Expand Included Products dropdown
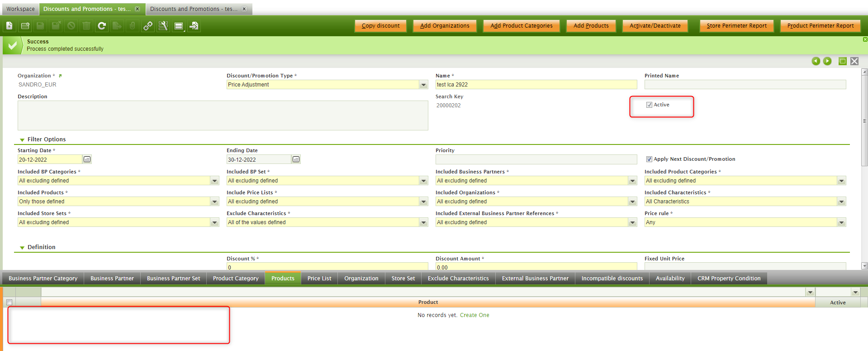The width and height of the screenshot is (868, 351). click(x=214, y=202)
